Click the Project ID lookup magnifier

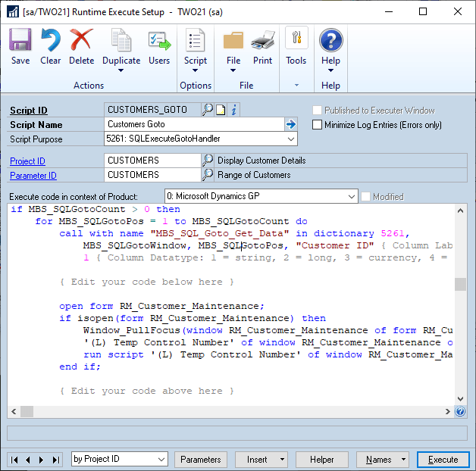tap(208, 160)
